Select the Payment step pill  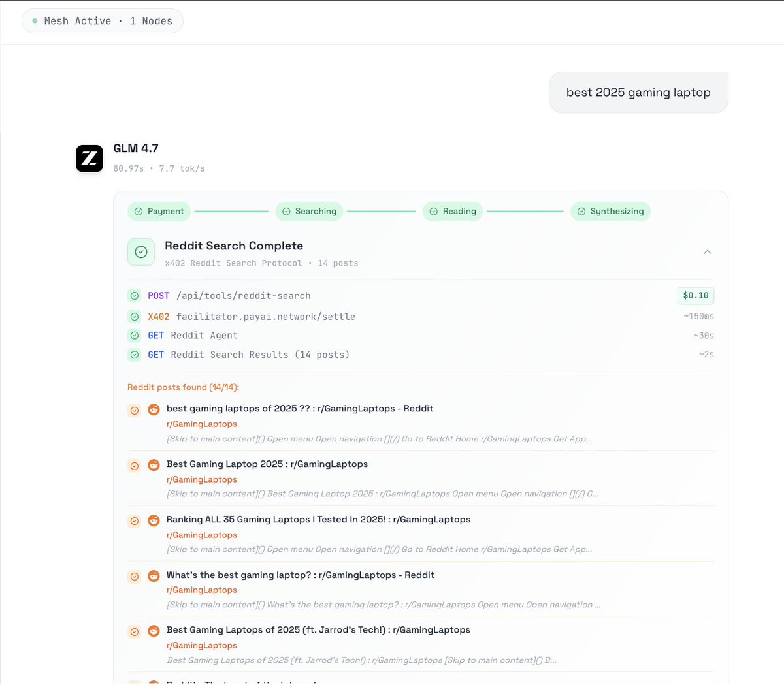(x=159, y=212)
